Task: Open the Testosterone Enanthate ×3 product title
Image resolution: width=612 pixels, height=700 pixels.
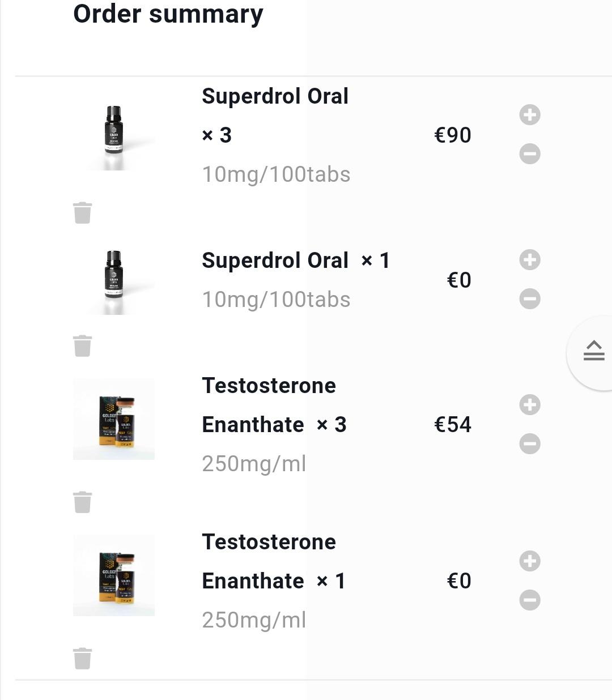Action: click(269, 405)
